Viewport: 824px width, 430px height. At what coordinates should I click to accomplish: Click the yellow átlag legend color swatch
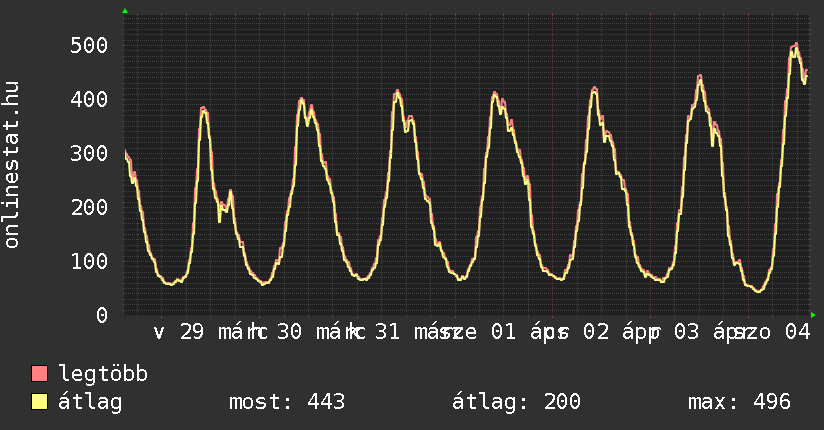pos(39,402)
